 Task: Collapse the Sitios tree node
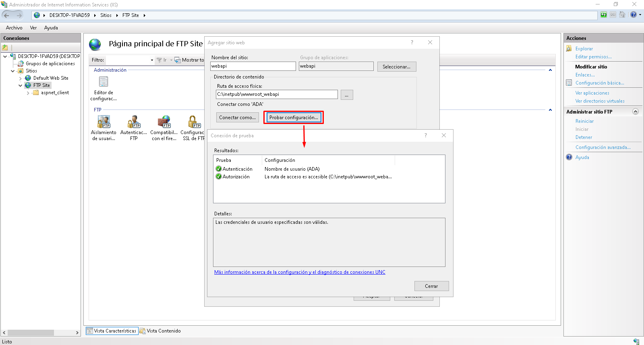pos(13,71)
